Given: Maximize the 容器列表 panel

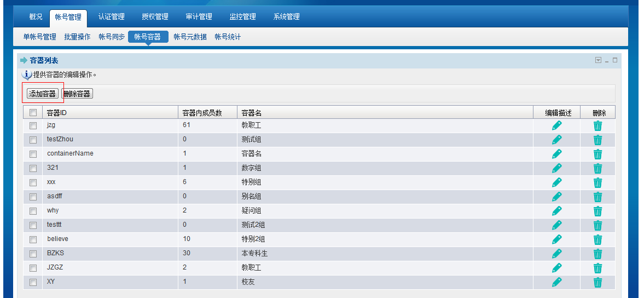Looking at the screenshot, I should point(615,60).
